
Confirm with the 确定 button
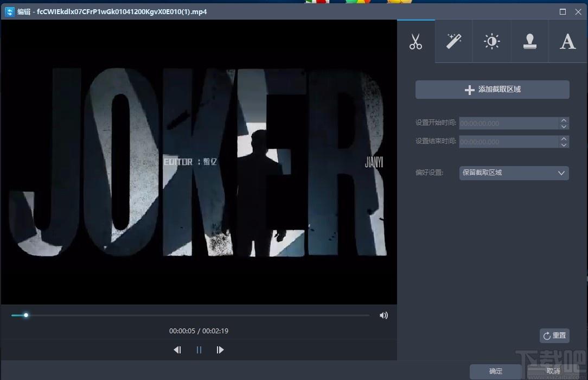pos(495,371)
